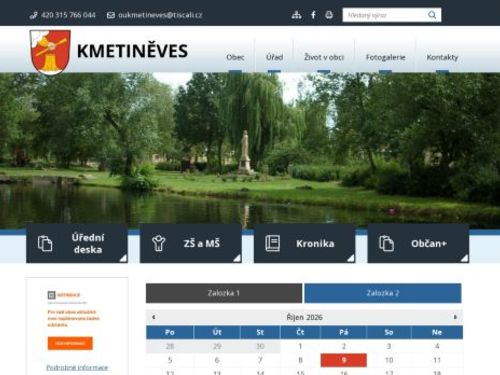Open the Obec menu
The width and height of the screenshot is (500, 375).
click(x=235, y=57)
